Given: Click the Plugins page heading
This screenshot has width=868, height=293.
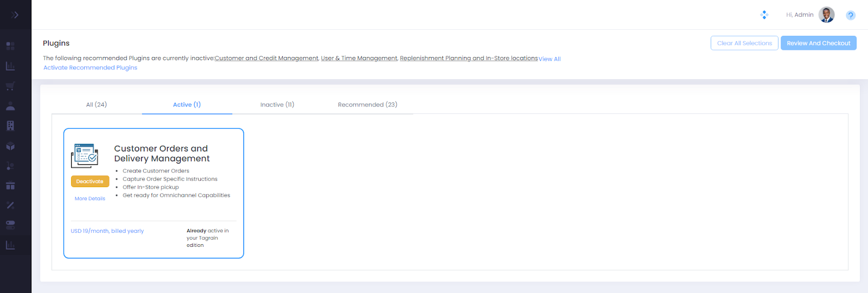Looking at the screenshot, I should [56, 43].
